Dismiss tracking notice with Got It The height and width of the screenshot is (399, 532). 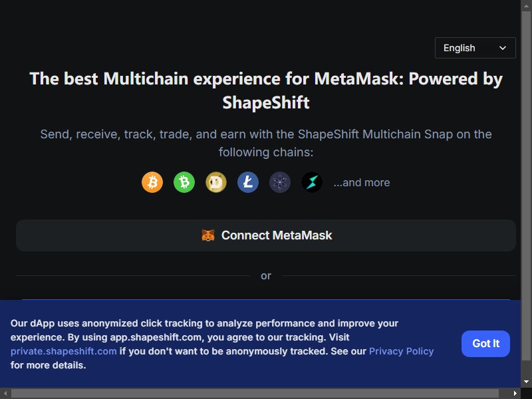[x=485, y=343]
